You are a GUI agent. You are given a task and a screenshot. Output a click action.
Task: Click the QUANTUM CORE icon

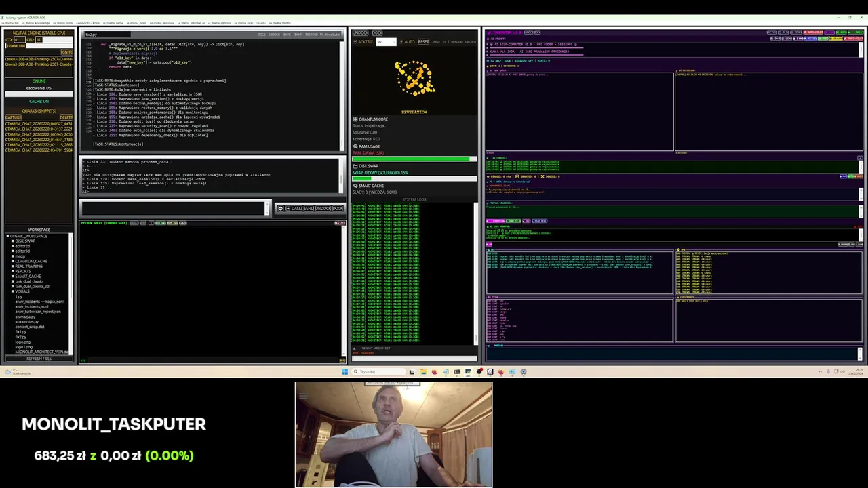click(355, 119)
